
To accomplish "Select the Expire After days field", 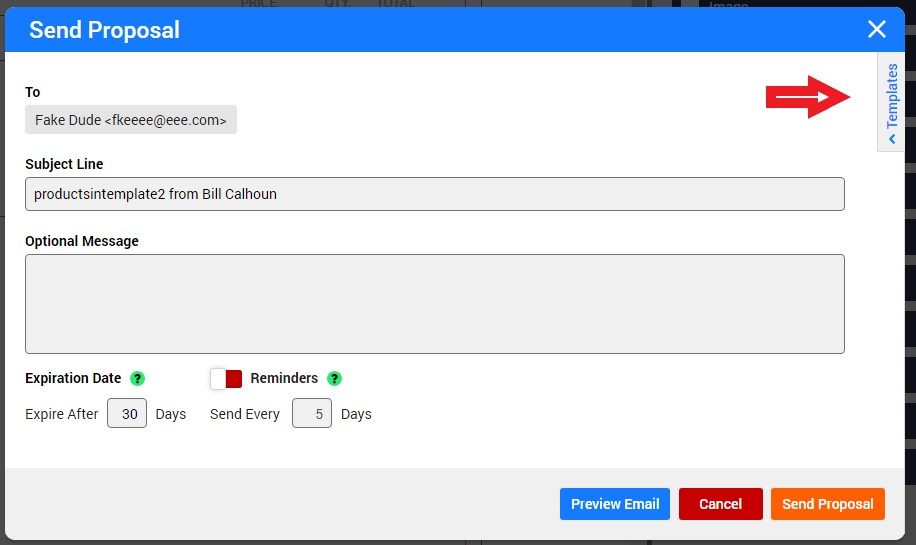I will coord(127,414).
